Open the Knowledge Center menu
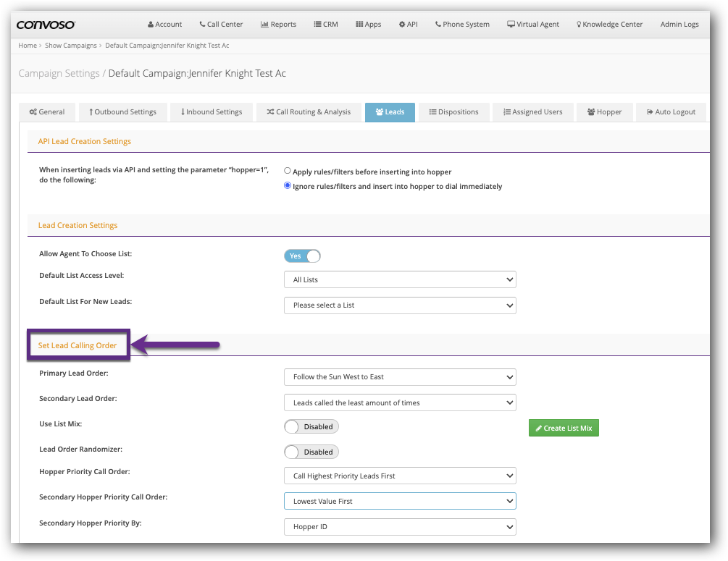Viewport: 728px width, 561px height. [x=610, y=24]
